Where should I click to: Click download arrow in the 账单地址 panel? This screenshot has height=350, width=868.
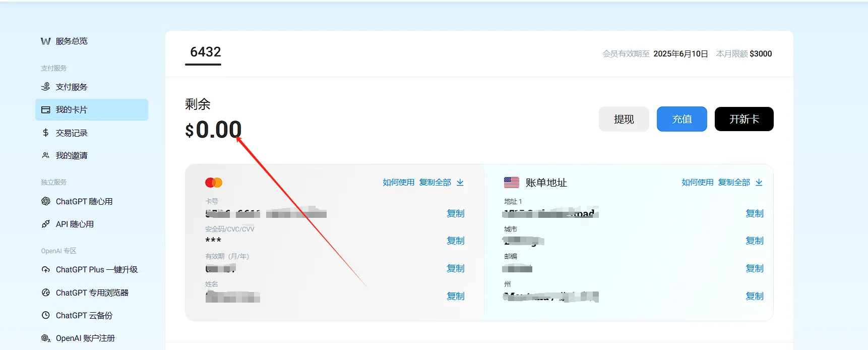coord(759,183)
